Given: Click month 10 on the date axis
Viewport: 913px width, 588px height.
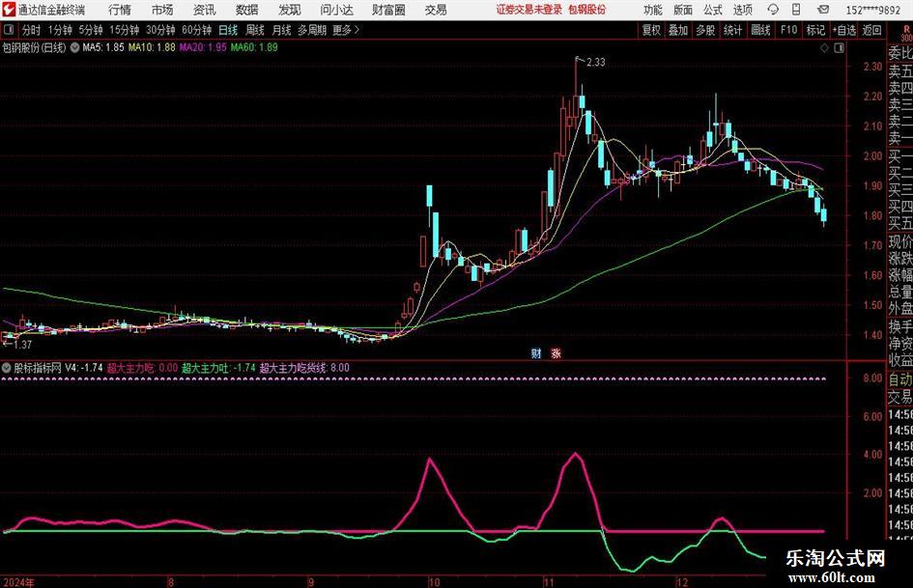Looking at the screenshot, I should 434,582.
